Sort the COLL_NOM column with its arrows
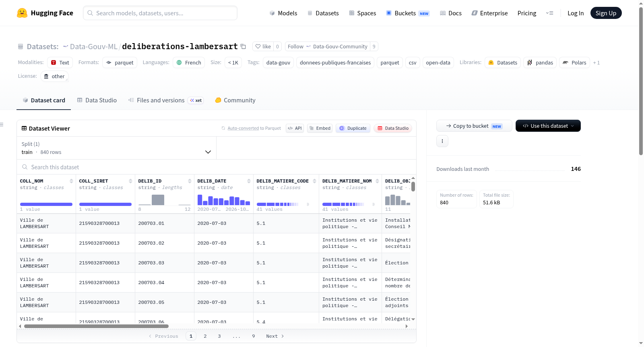This screenshot has height=347, width=644. coord(71,181)
